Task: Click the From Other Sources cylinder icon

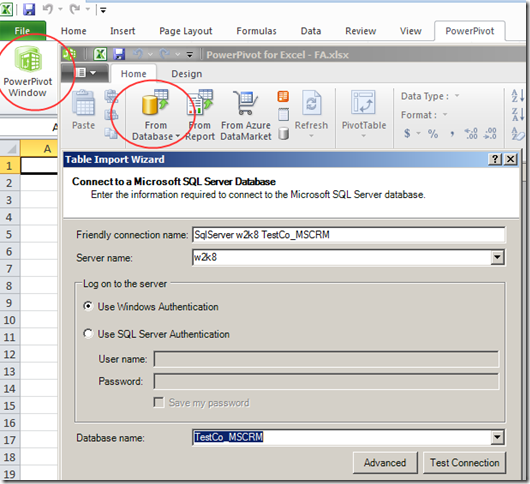Action: pyautogui.click(x=284, y=134)
